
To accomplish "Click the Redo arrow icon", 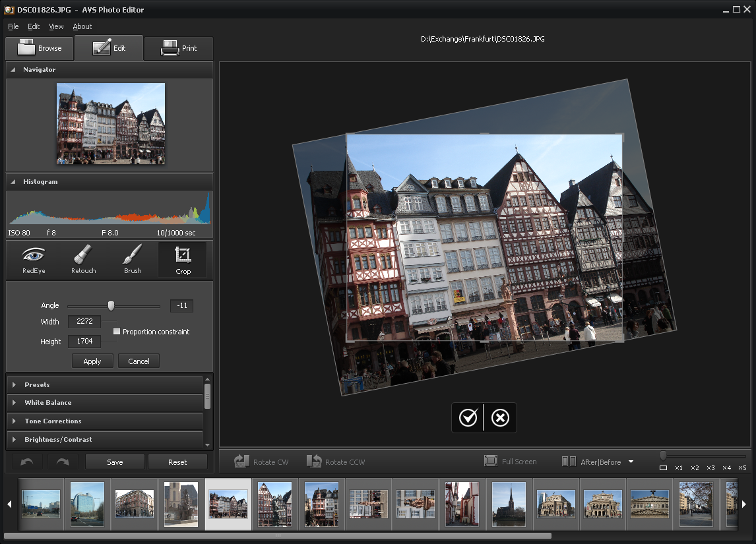I will coord(63,462).
